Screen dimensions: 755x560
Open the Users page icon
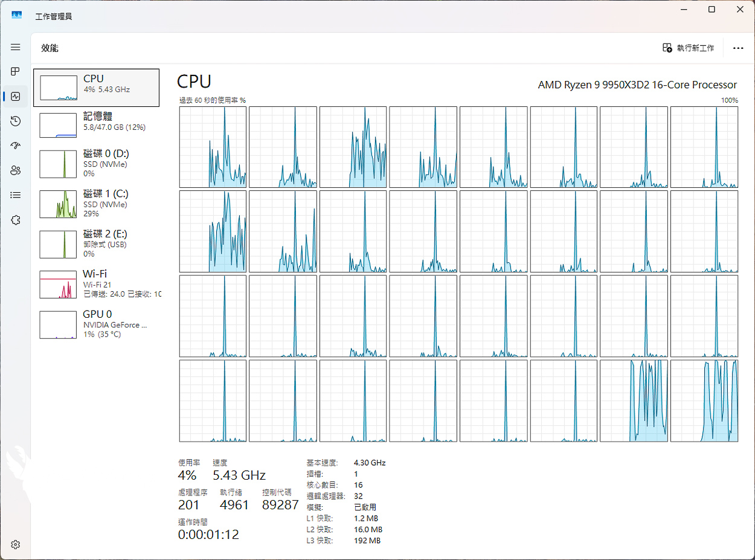pyautogui.click(x=16, y=170)
